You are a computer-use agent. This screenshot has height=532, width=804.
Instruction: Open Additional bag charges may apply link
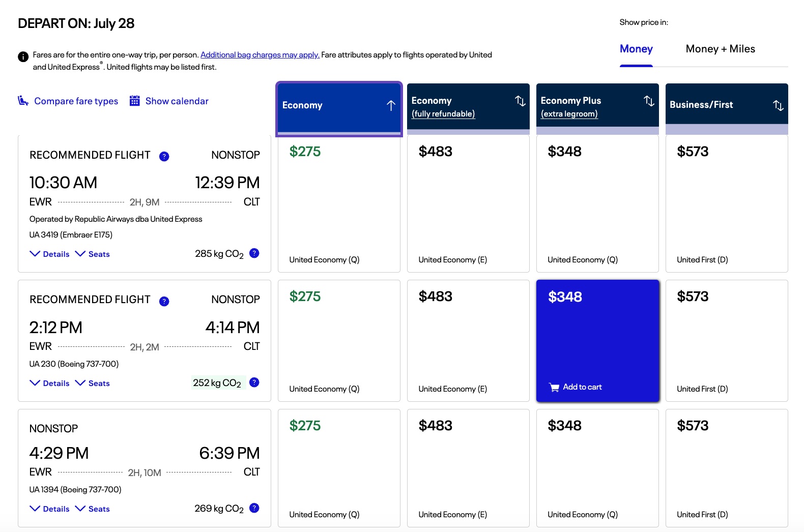tap(260, 55)
